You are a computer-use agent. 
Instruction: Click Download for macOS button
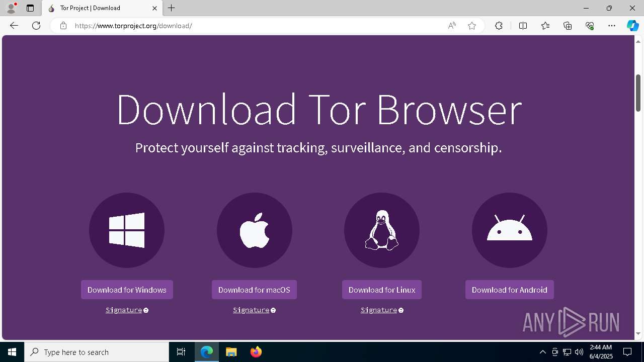coord(254,290)
